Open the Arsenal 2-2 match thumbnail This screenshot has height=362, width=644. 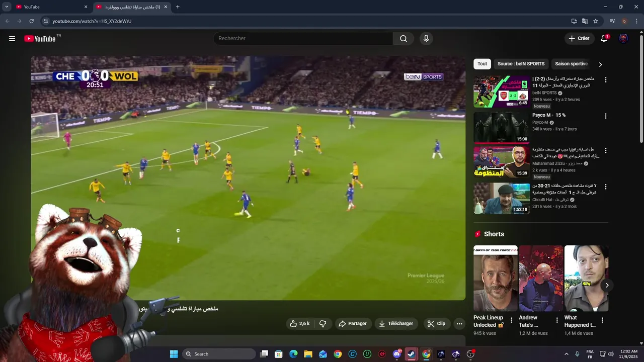(x=502, y=92)
